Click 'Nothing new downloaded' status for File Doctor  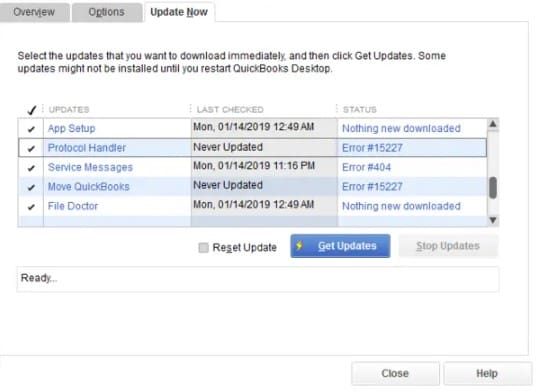click(401, 206)
